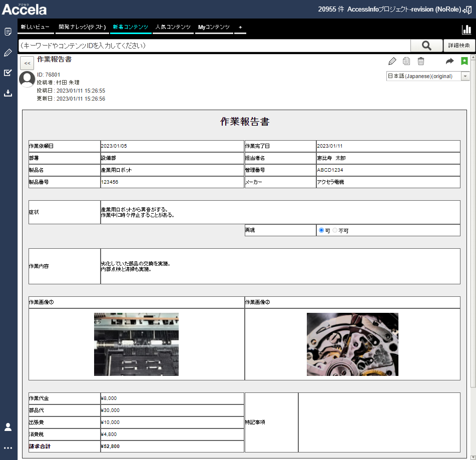Switch to the Myコンテンツ tab
476x460 pixels.
click(214, 27)
